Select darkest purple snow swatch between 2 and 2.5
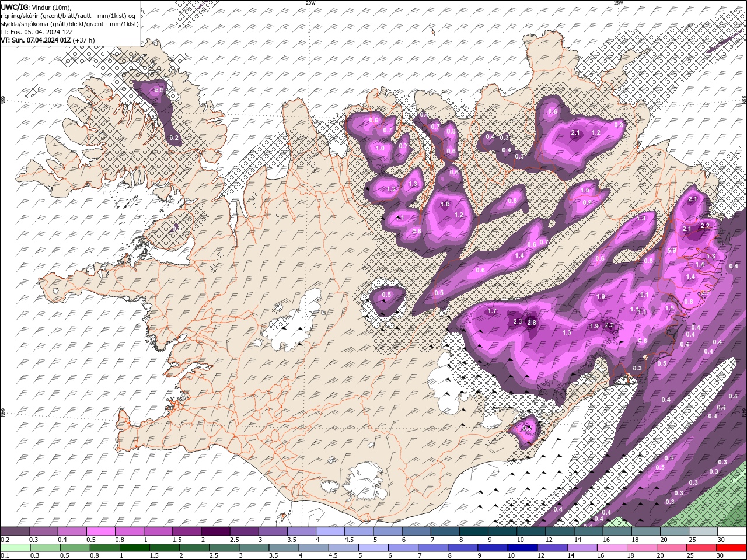747x560 pixels. [x=215, y=531]
